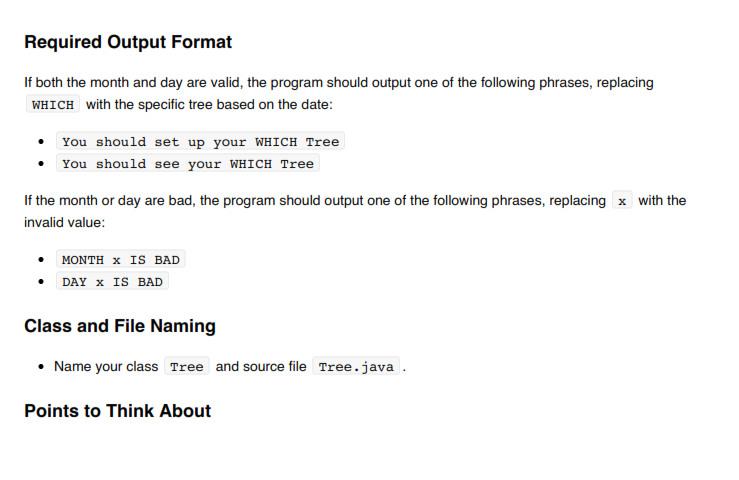Image resolution: width=739 pixels, height=480 pixels.
Task: Click the bullet before "MONTH x IS BAD"
Action: point(41,259)
